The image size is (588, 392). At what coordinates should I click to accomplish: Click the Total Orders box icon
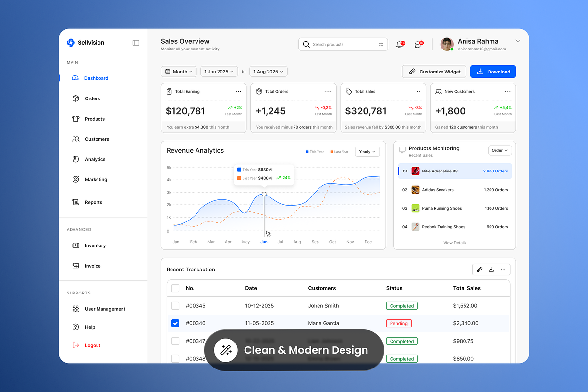pyautogui.click(x=259, y=92)
